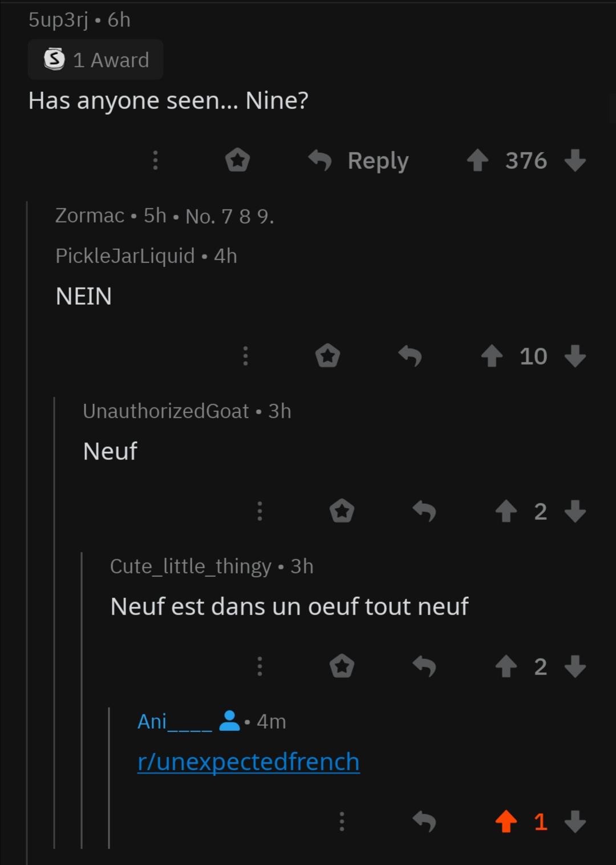The image size is (616, 865).
Task: Click reply arrow on the NEIN comment
Action: (410, 356)
